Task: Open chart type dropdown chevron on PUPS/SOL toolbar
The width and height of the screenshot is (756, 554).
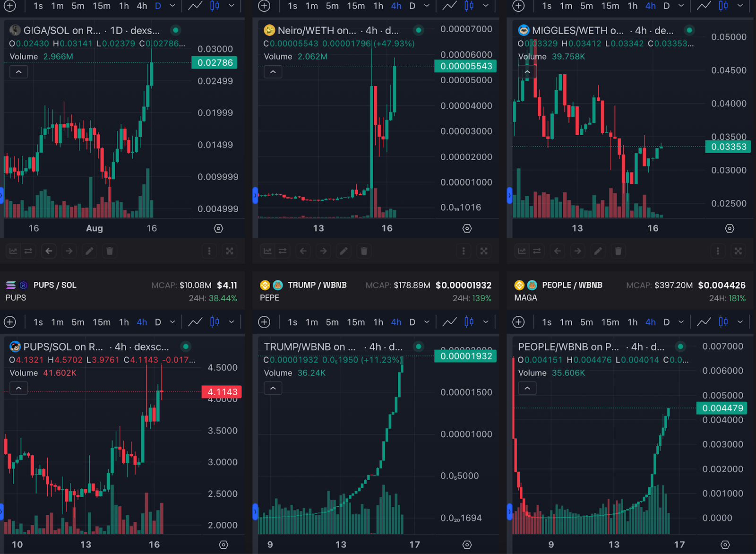Action: (232, 322)
